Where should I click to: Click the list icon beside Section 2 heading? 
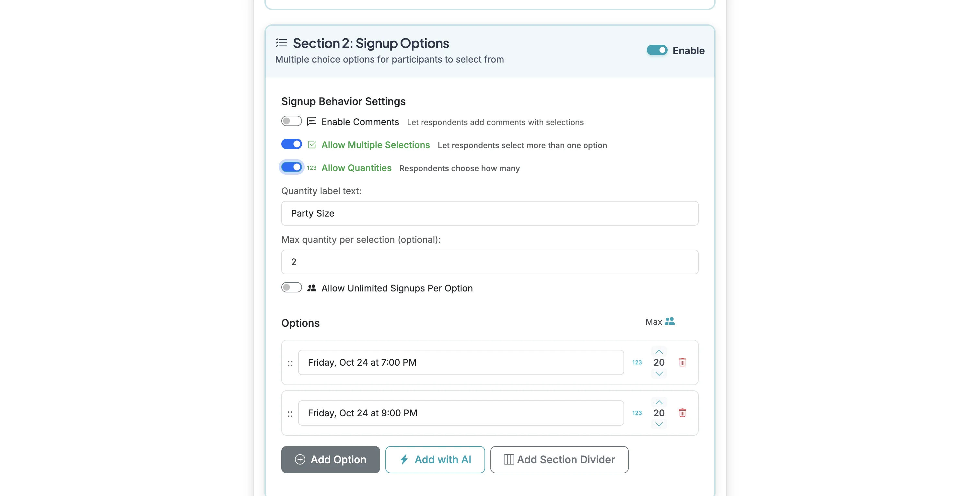pos(282,43)
